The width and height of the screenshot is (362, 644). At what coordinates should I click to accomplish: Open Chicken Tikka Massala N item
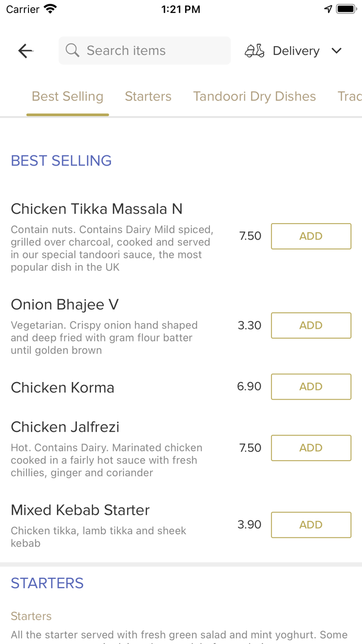(97, 209)
